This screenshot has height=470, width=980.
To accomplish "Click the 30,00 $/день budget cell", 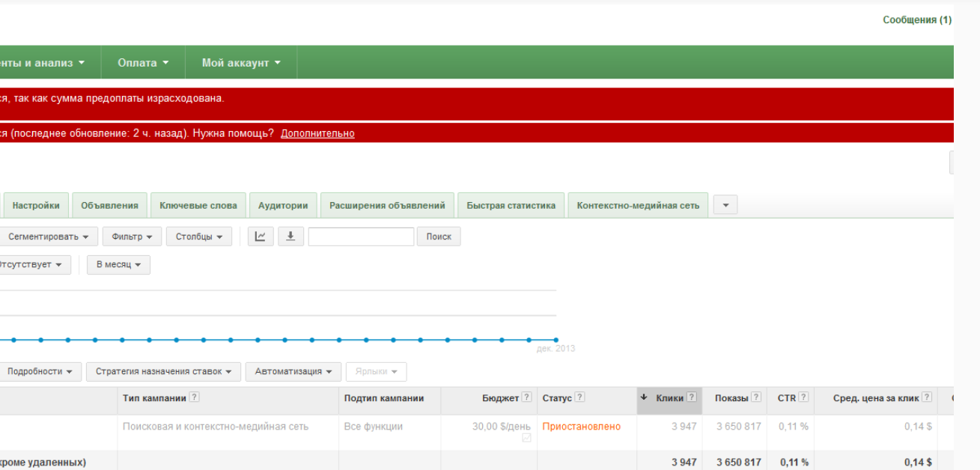I will (x=502, y=427).
